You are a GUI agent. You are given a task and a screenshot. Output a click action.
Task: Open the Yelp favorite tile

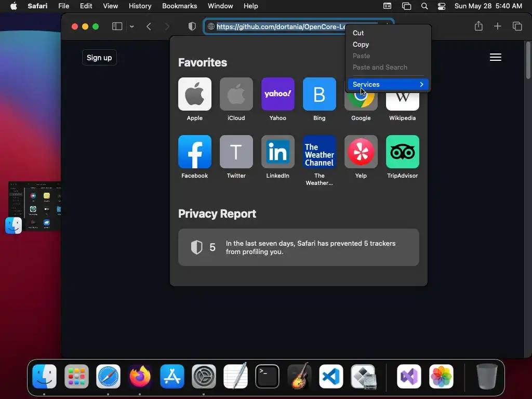(x=361, y=152)
